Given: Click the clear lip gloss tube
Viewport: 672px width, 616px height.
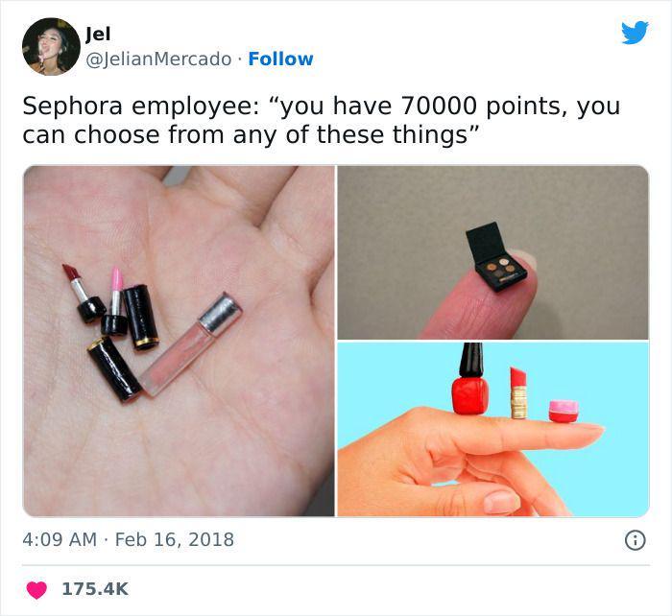Looking at the screenshot, I should (x=190, y=344).
